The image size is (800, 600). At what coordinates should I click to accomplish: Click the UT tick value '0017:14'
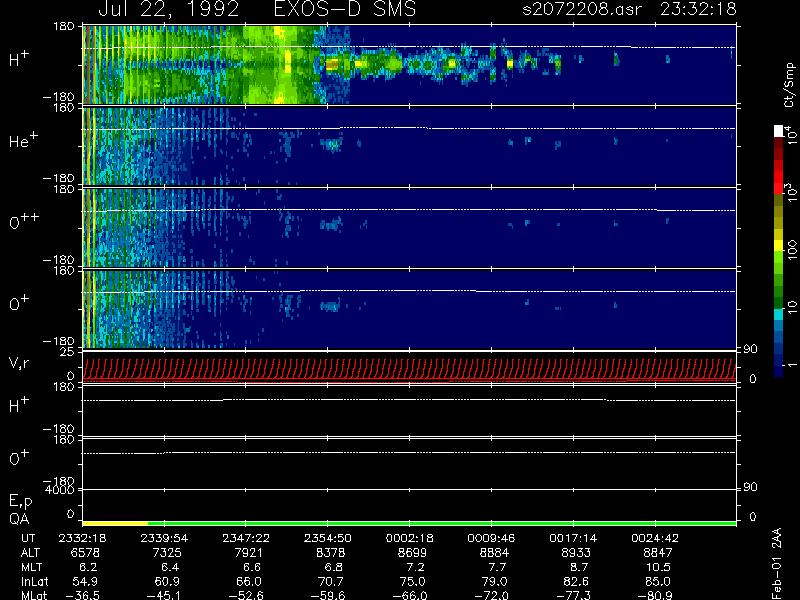pos(573,538)
